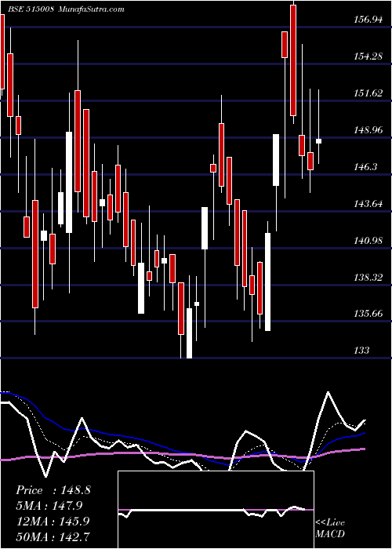Image resolution: width=392 pixels, height=549 pixels.
Task: Click the 133 price axis label
Action: coord(361,351)
